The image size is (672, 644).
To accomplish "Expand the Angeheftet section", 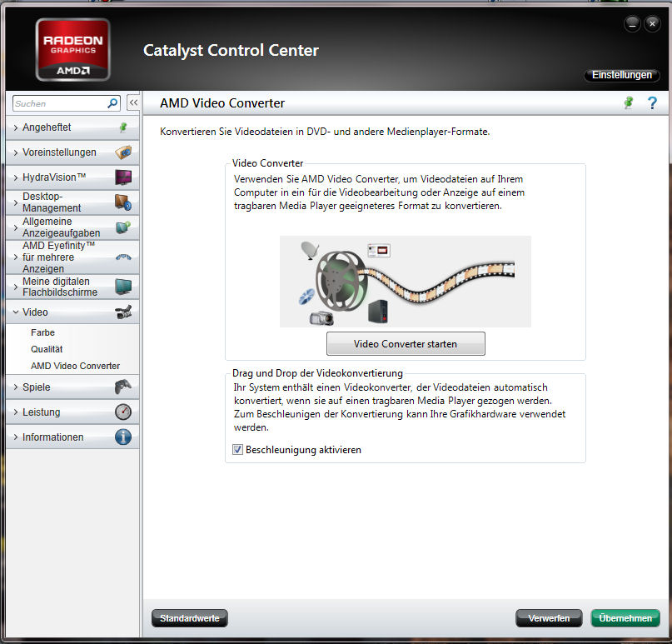I will (x=72, y=127).
